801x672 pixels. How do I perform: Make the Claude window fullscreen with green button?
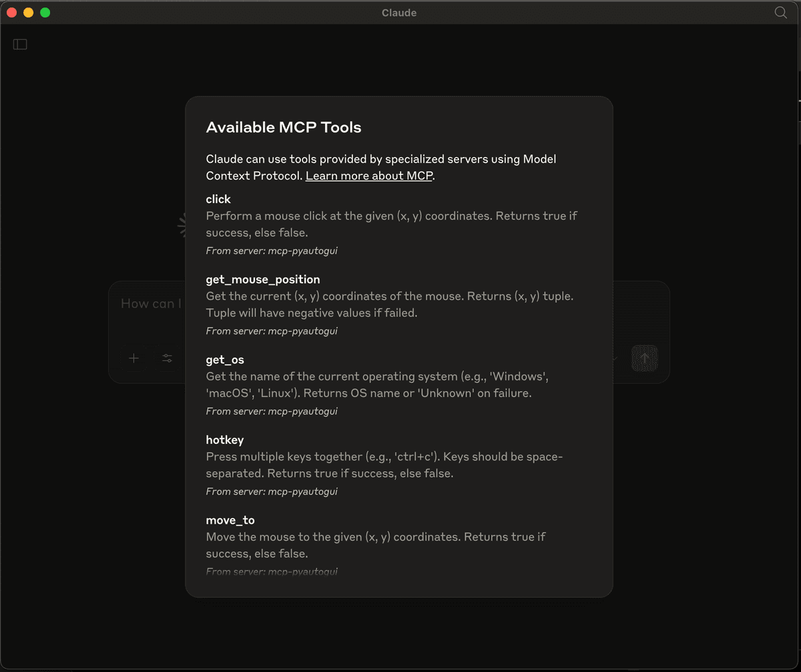click(x=45, y=13)
